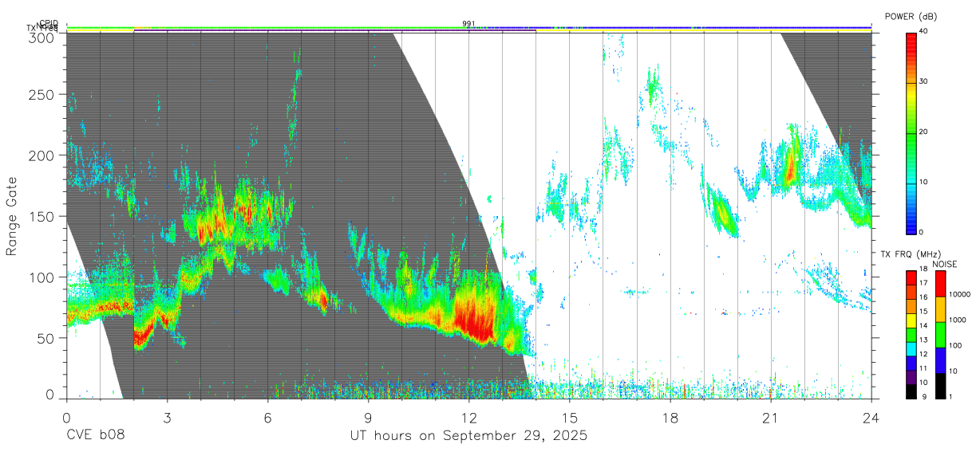Screen dimensions: 980x452
Task: Click the 1000 NOISE scale label
Action: [x=958, y=320]
